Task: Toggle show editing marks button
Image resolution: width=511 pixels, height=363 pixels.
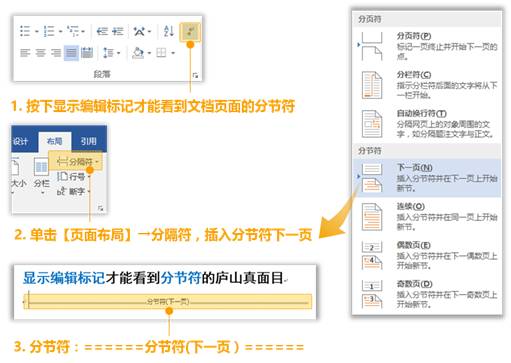Action: (x=190, y=32)
